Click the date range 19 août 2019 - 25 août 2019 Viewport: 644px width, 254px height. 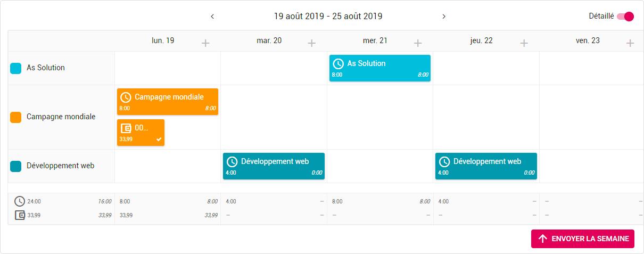pyautogui.click(x=328, y=17)
